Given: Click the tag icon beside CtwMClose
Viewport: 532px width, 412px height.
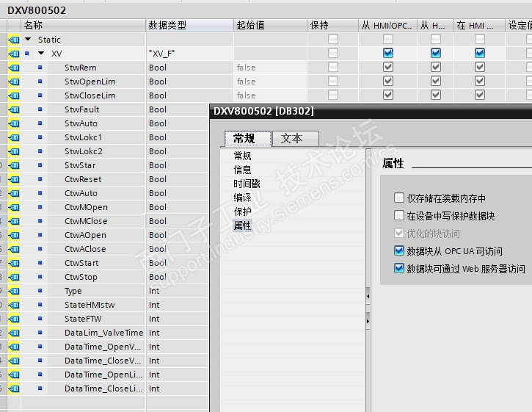Looking at the screenshot, I should click(14, 221).
